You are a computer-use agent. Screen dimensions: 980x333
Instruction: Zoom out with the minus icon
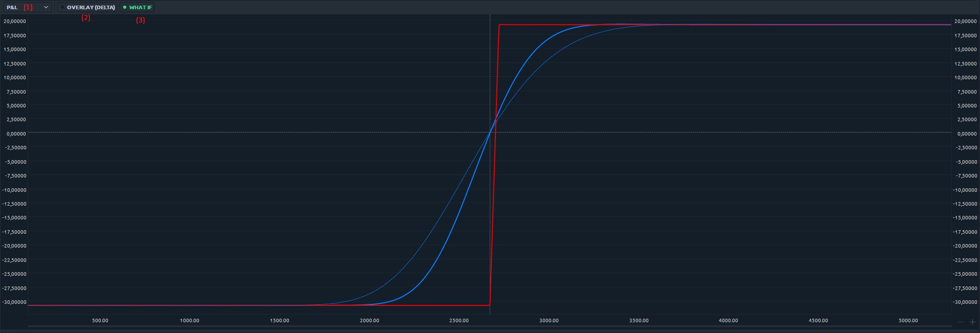pos(960,322)
